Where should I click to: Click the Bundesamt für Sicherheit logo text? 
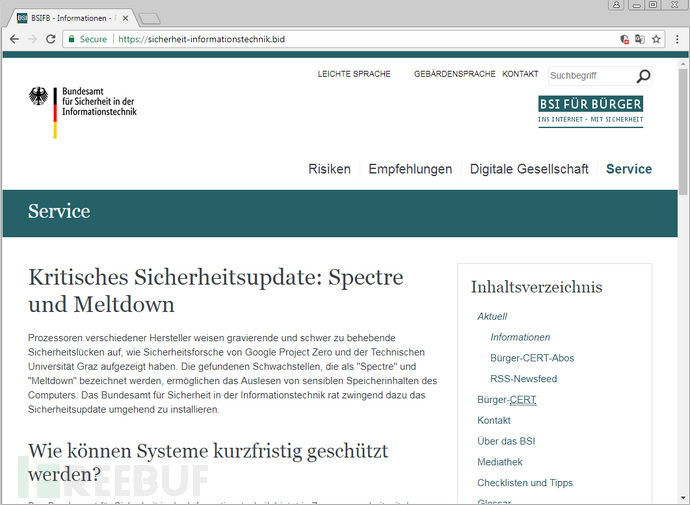99,102
